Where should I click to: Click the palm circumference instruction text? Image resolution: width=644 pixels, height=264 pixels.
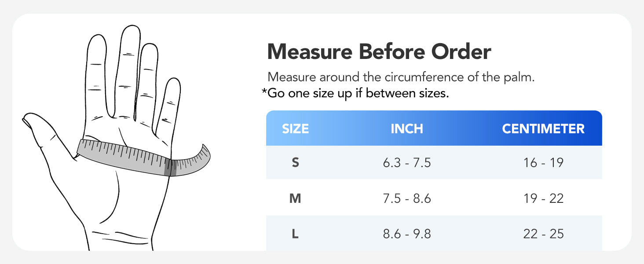coord(401,77)
